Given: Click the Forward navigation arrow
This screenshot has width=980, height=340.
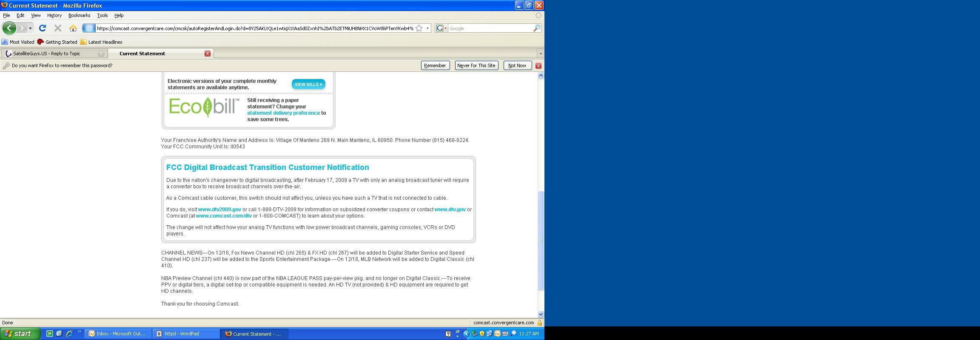Looking at the screenshot, I should pyautogui.click(x=22, y=28).
